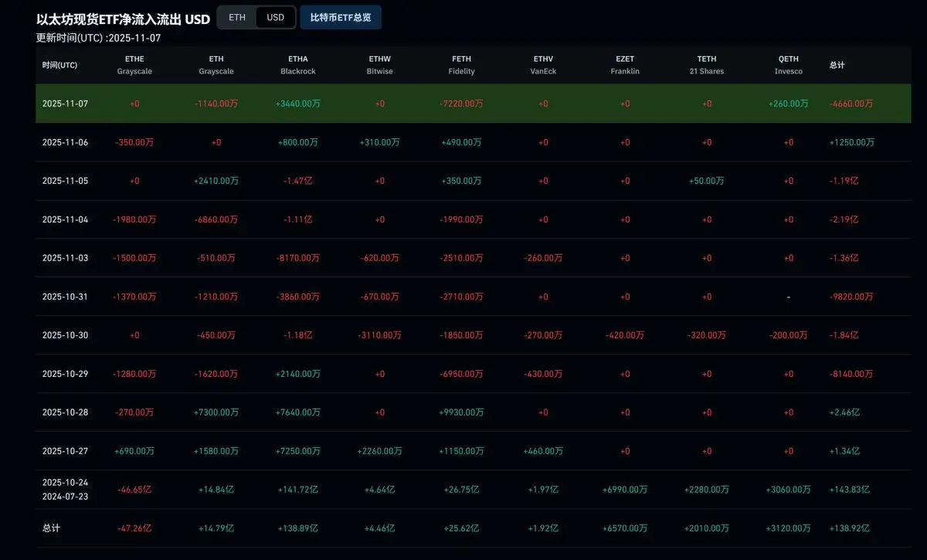Click the -46.65亿 ETHE value

tap(134, 490)
